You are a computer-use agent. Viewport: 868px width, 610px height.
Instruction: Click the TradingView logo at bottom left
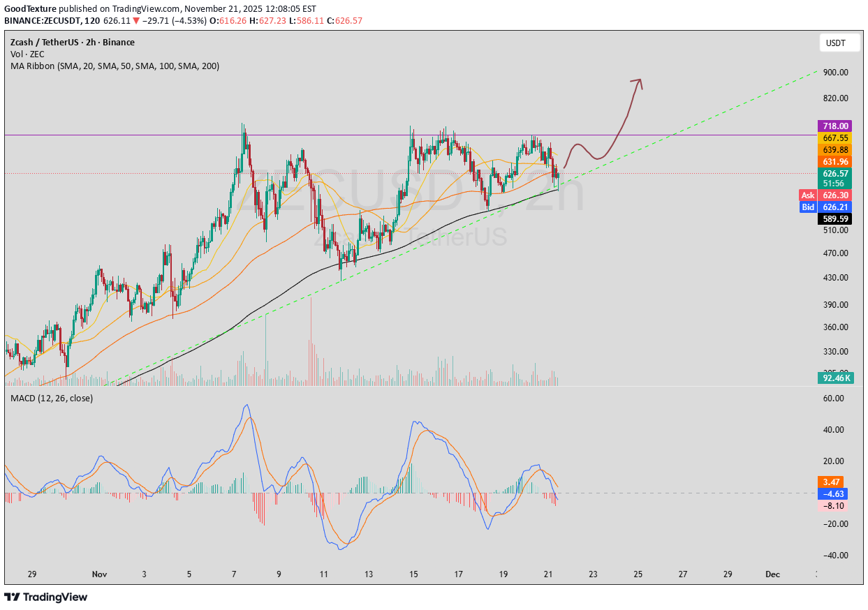pos(46,597)
